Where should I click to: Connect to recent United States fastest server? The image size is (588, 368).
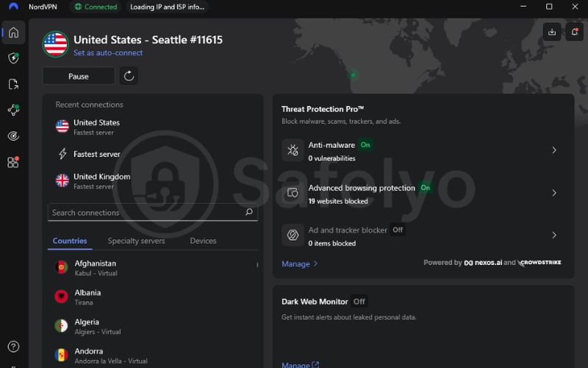pyautogui.click(x=153, y=127)
